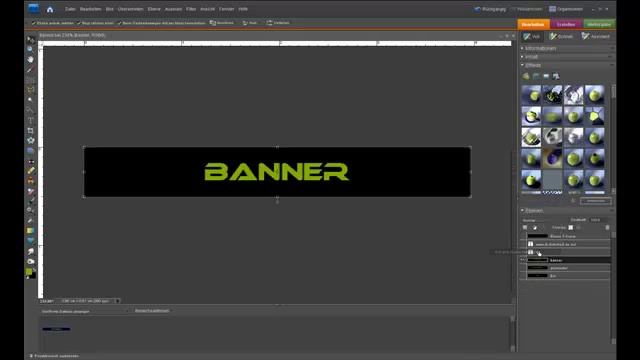Toggle visibility of banner layer
The width and height of the screenshot is (640, 360).
click(523, 260)
